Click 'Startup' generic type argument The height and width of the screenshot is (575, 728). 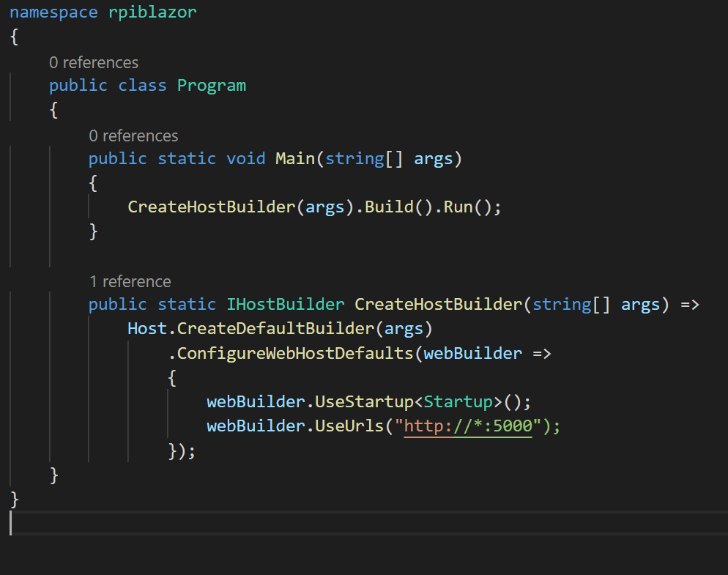click(x=458, y=401)
